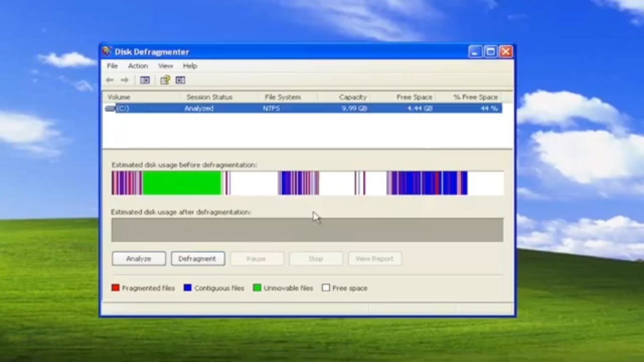Open the File menu
The height and width of the screenshot is (362, 644).
tap(112, 66)
